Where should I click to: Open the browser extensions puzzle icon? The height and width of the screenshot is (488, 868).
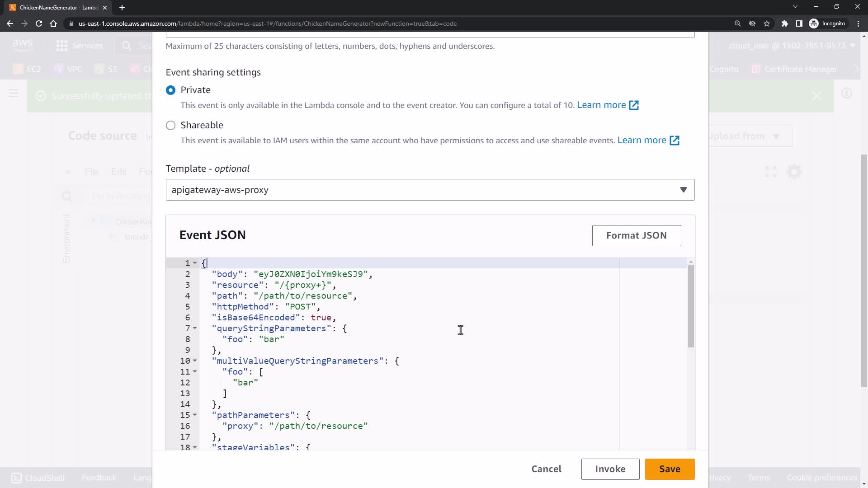coord(785,23)
